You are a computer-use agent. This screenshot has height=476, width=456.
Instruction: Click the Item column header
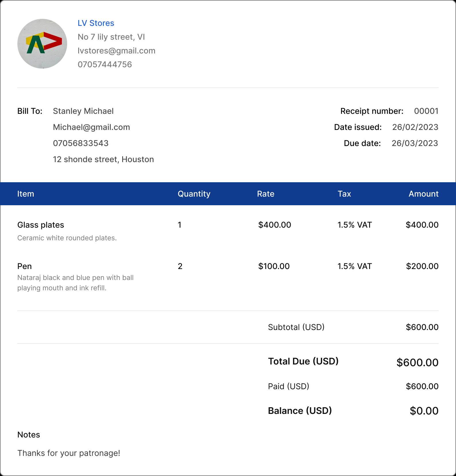point(26,194)
